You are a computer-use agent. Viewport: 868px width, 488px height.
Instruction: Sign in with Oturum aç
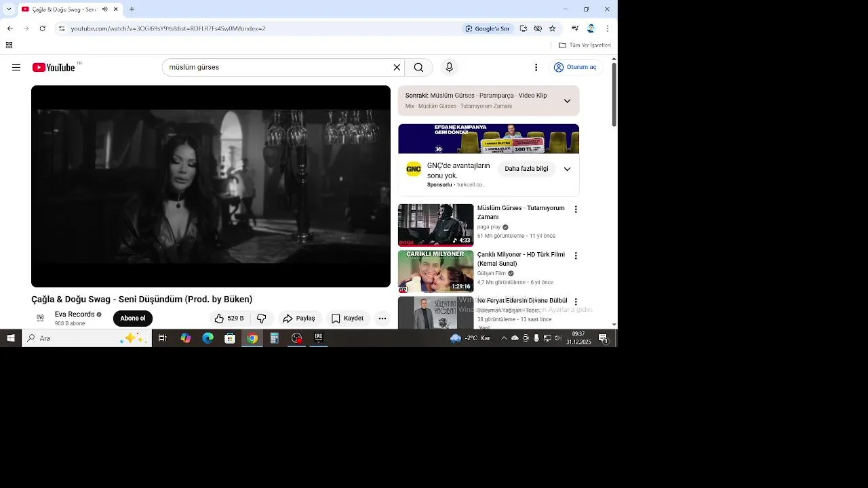click(x=575, y=67)
